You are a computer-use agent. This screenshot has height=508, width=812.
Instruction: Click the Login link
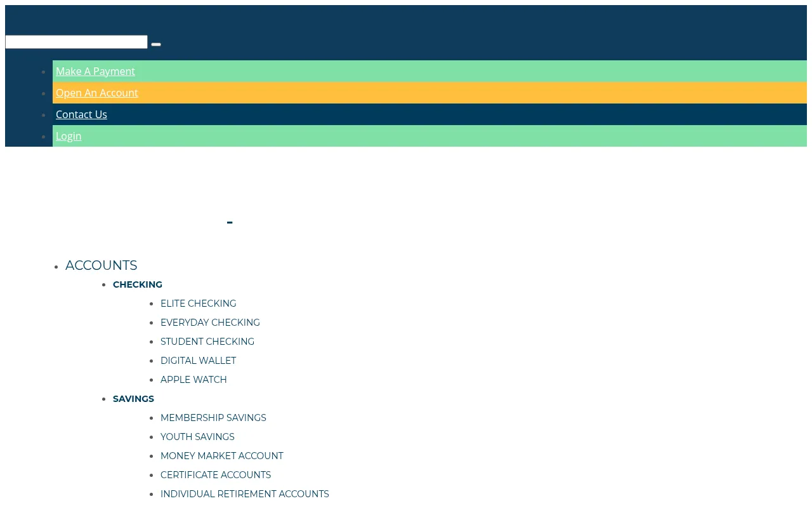[x=69, y=136]
